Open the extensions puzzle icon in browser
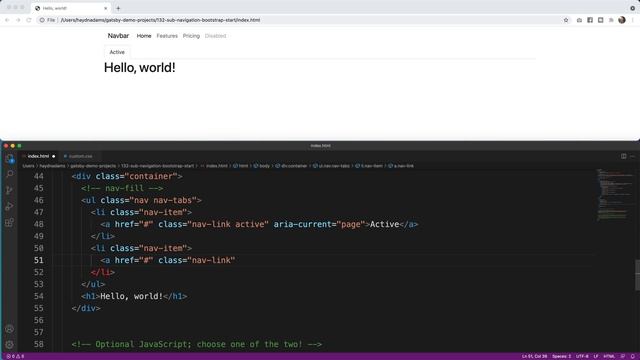The image size is (640, 360). coord(611,20)
